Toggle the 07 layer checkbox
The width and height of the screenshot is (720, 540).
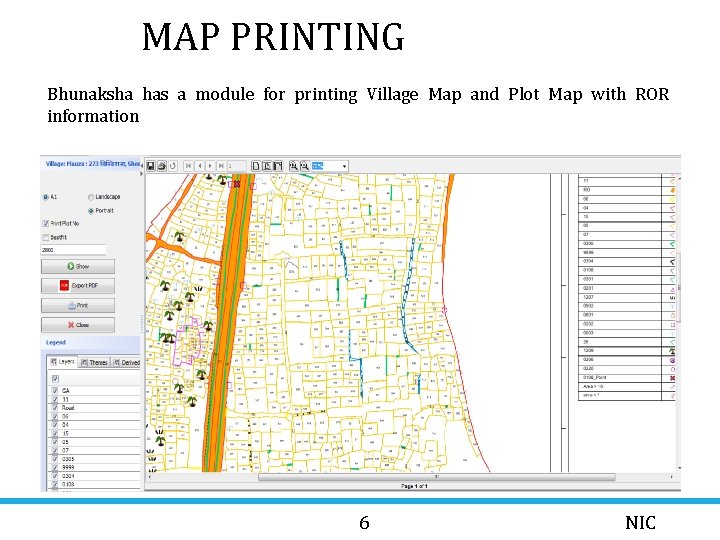[x=55, y=450]
